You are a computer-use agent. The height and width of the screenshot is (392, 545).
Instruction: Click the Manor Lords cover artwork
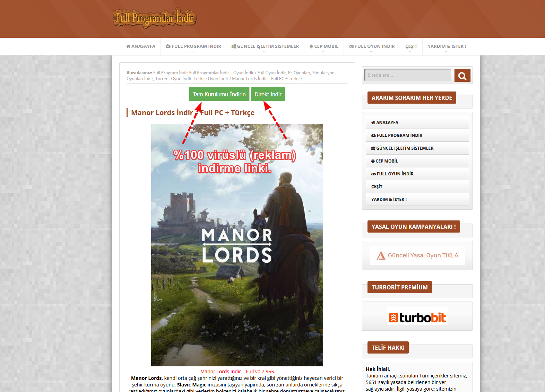237,245
